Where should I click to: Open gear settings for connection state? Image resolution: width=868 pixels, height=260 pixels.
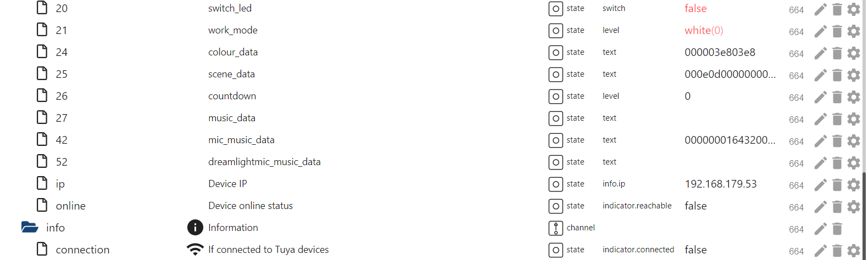pos(853,251)
